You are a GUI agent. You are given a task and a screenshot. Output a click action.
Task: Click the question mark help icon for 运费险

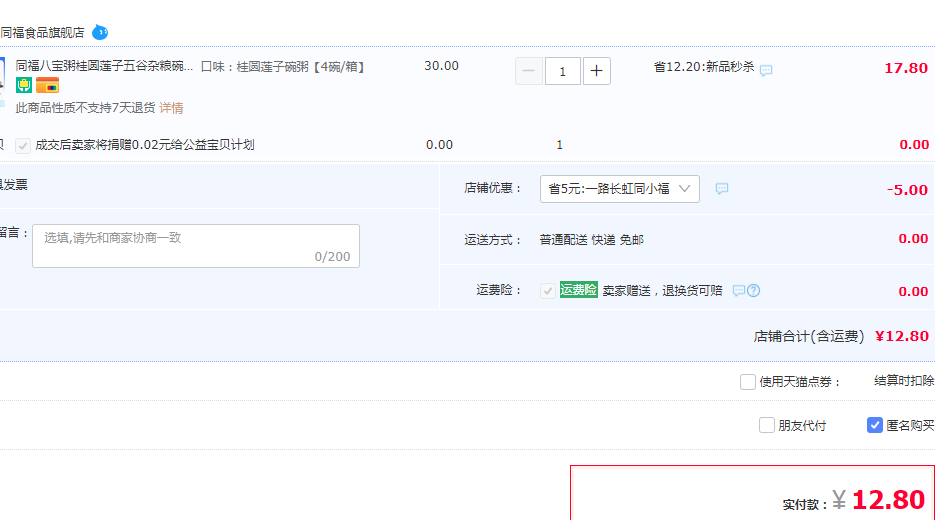point(754,291)
